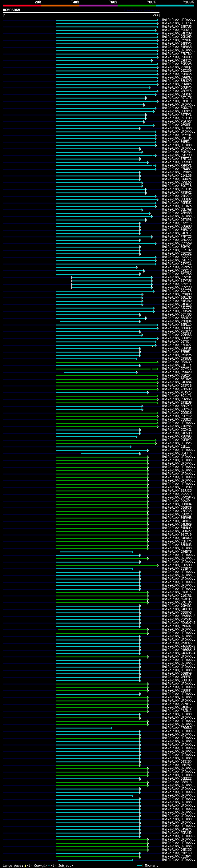The width and height of the screenshot is (197, 868).
Task: Click the cyan alignment bar of UniRef100_B3VYU6
Action: click(x=112, y=281)
